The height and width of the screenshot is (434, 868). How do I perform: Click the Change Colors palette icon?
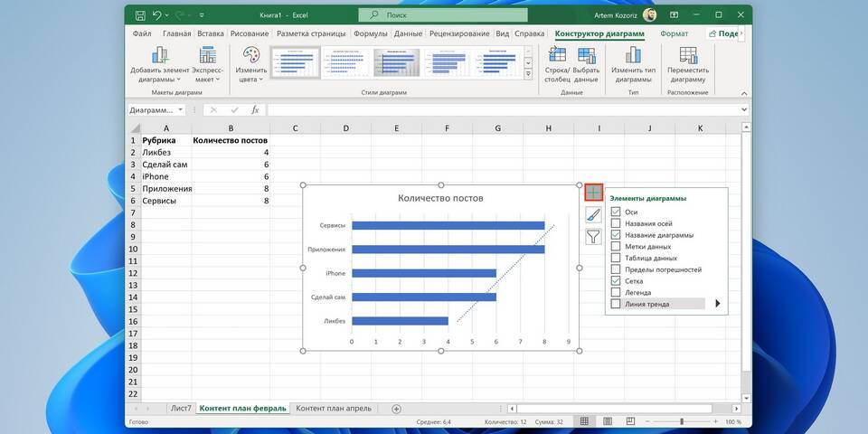point(250,55)
